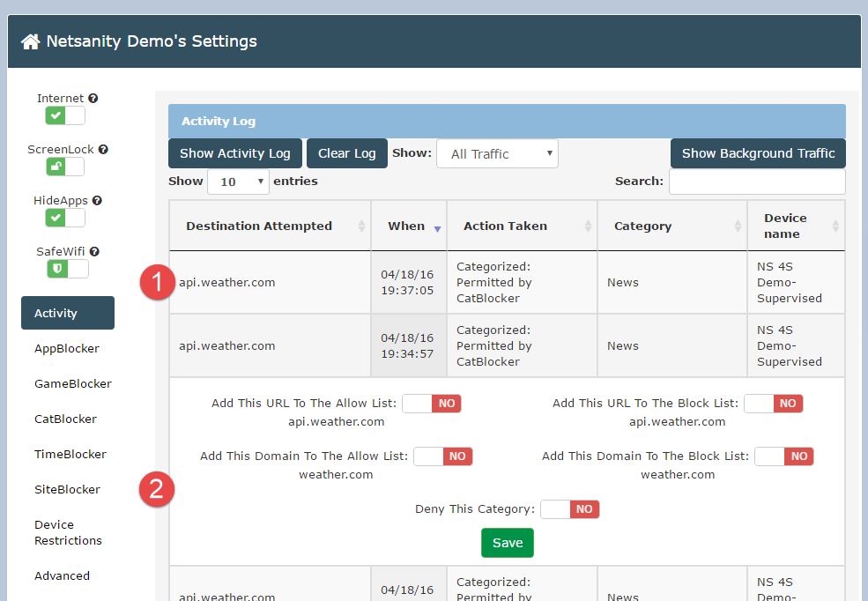Screen dimensions: 868x601
Task: Click the Clear Log button
Action: [347, 153]
